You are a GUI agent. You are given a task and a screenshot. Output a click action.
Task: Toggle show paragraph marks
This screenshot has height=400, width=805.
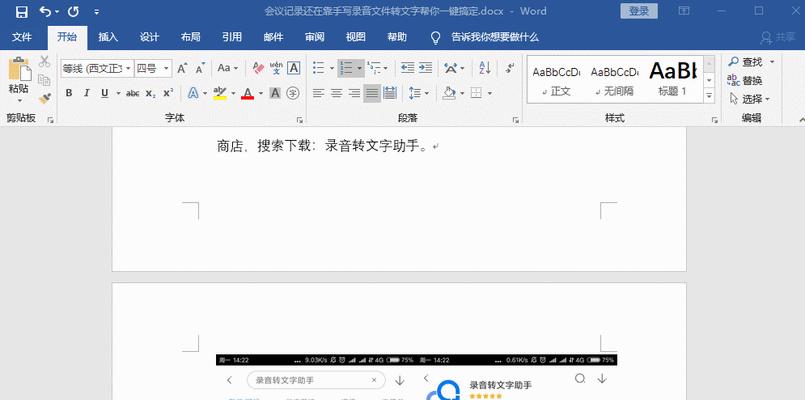click(510, 68)
